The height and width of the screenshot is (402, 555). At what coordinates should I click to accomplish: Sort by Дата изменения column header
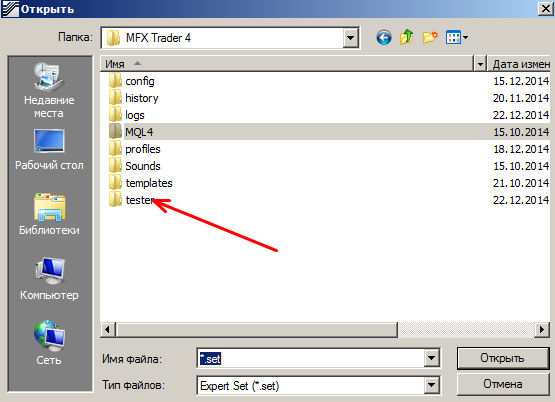[519, 64]
